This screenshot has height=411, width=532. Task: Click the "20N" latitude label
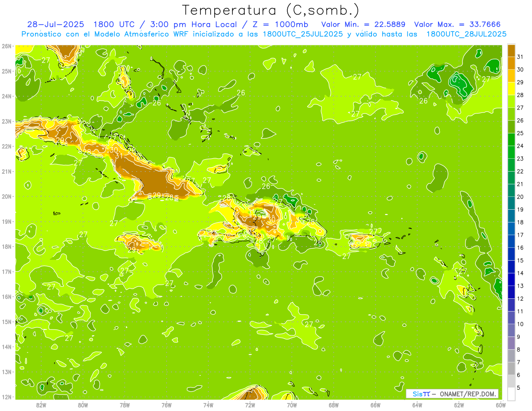pyautogui.click(x=7, y=196)
